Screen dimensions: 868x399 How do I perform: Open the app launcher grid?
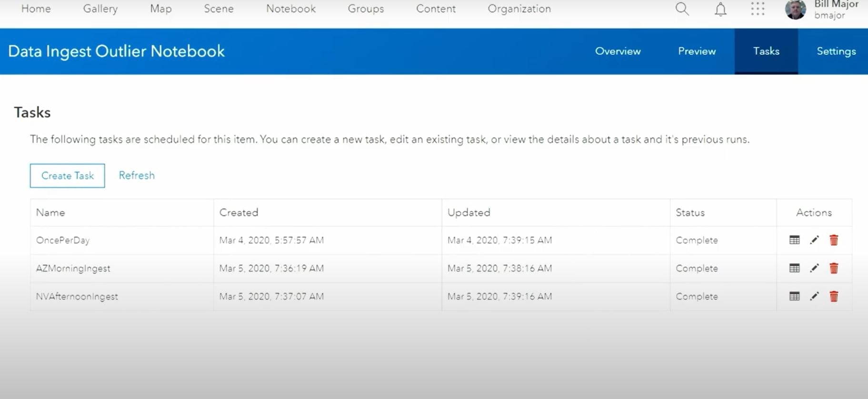(x=758, y=9)
